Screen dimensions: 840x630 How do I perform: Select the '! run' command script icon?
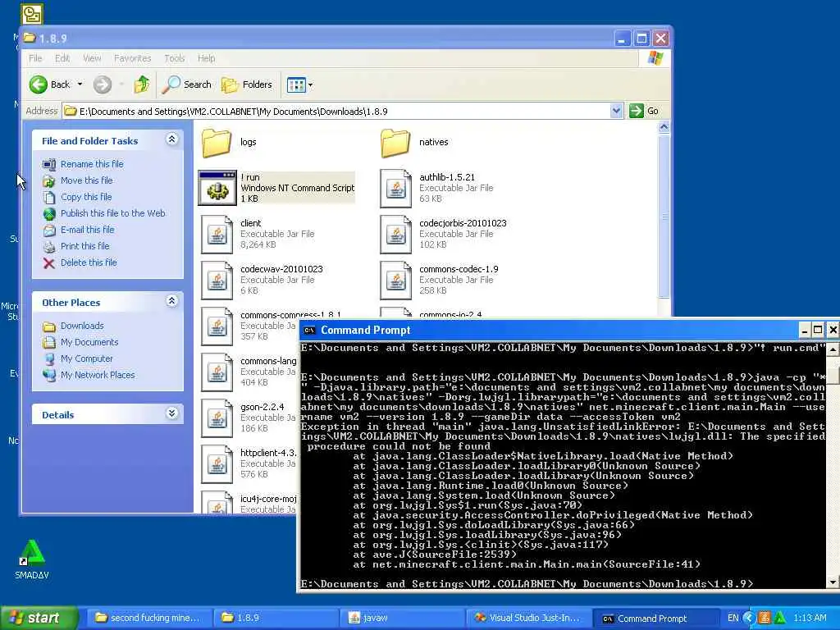point(217,188)
